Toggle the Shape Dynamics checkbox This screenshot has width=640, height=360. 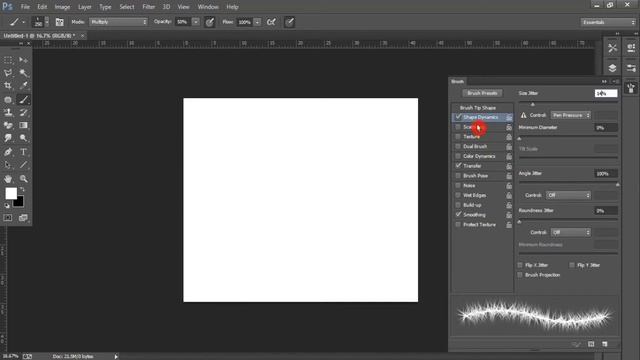tap(458, 117)
